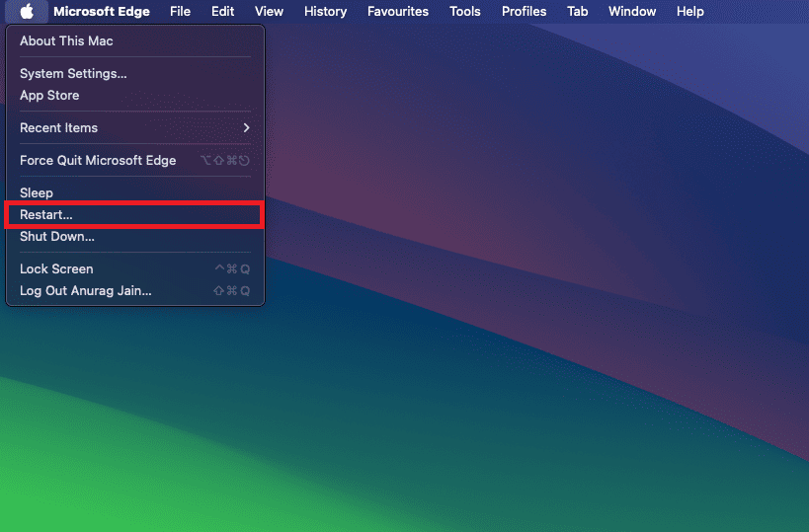Choose Shut Down from the menu
This screenshot has width=809, height=532.
(57, 237)
